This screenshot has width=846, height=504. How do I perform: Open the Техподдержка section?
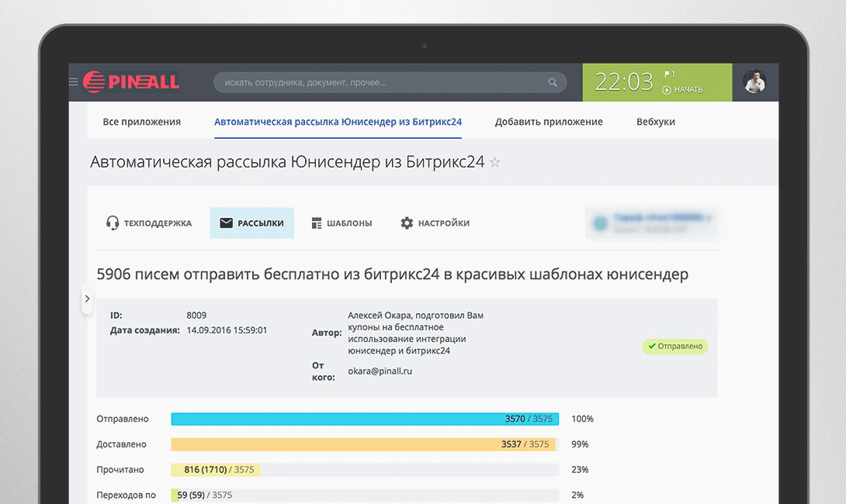coord(149,223)
